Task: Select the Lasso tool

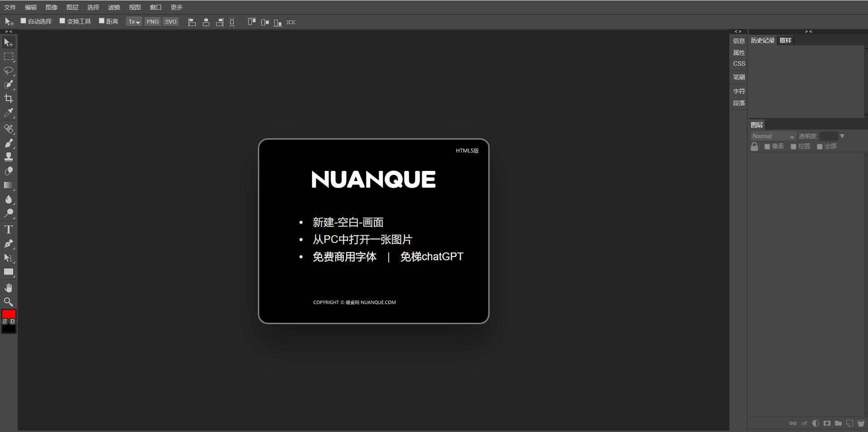Action: 9,71
